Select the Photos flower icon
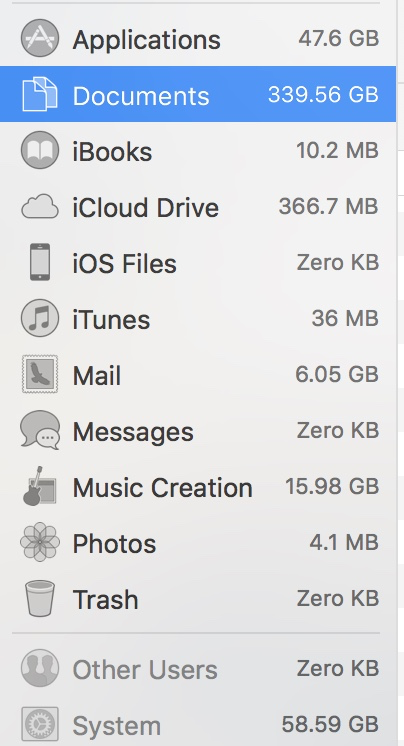 40,542
